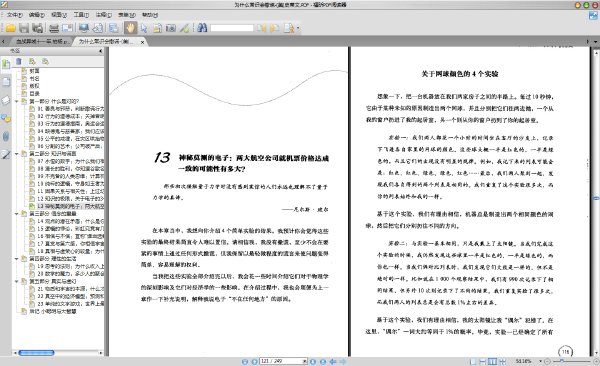The width and height of the screenshot is (600, 366).
Task: Switch to single page view mode
Action: (473, 361)
